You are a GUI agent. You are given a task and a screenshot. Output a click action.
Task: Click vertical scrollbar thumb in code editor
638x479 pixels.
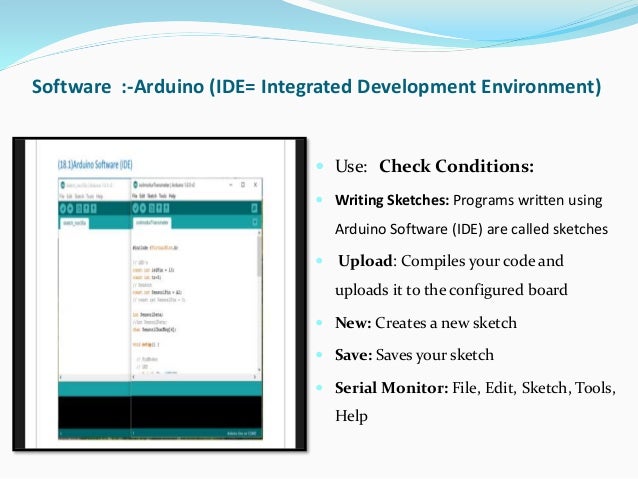click(259, 256)
